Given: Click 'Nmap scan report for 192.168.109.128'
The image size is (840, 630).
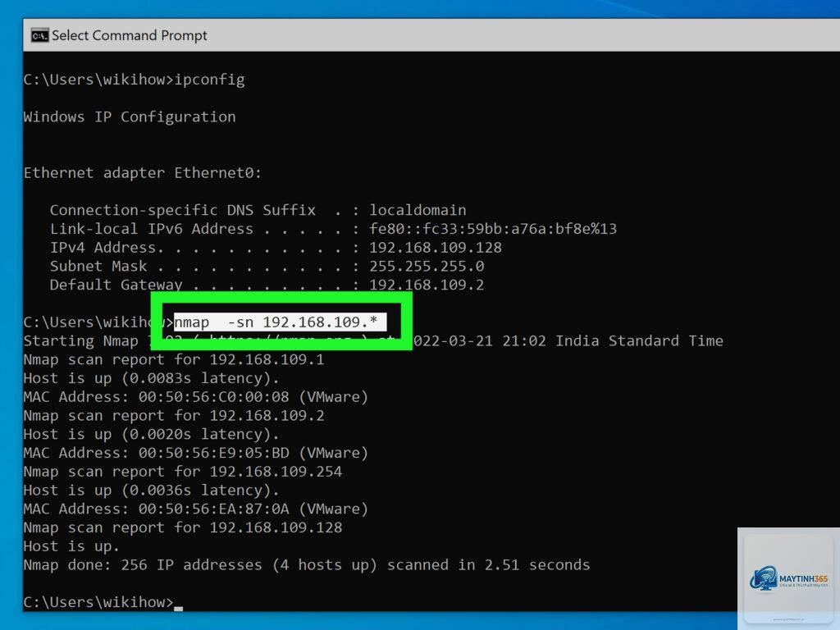Looking at the screenshot, I should pos(183,527).
